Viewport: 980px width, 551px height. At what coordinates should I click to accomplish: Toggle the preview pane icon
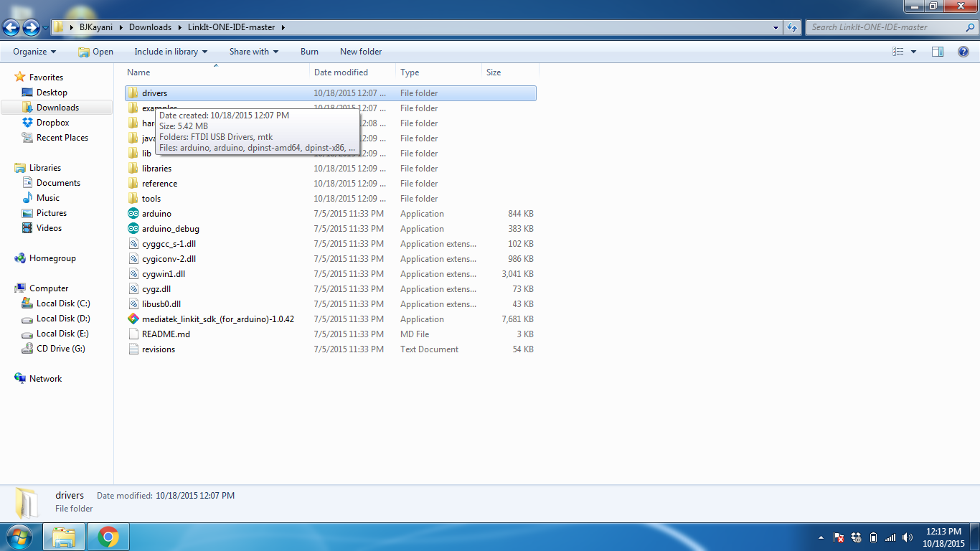point(937,52)
